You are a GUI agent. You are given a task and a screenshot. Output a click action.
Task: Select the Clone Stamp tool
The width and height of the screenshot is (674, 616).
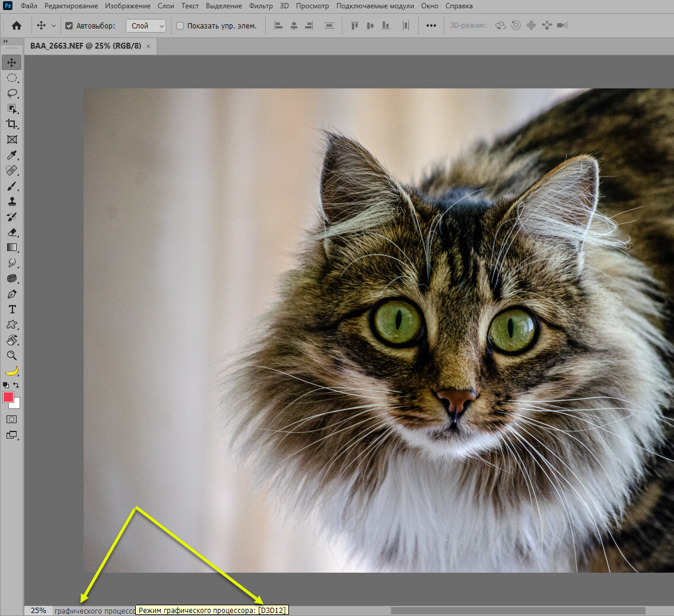[x=12, y=201]
